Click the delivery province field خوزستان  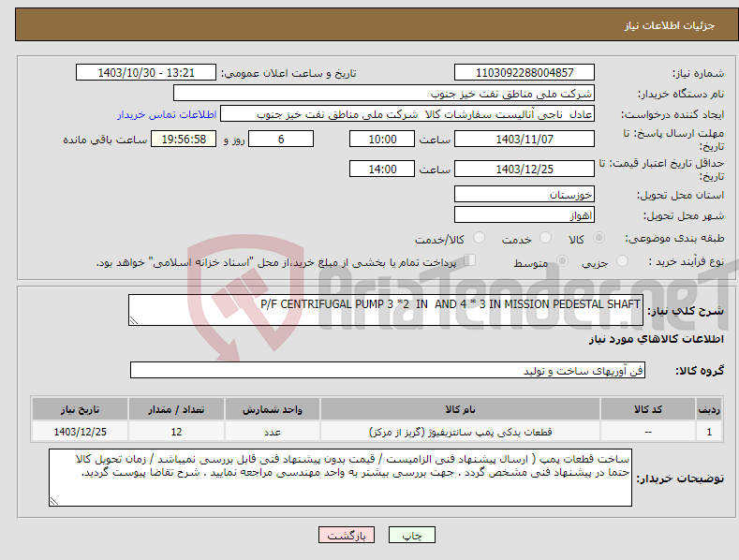pos(525,194)
